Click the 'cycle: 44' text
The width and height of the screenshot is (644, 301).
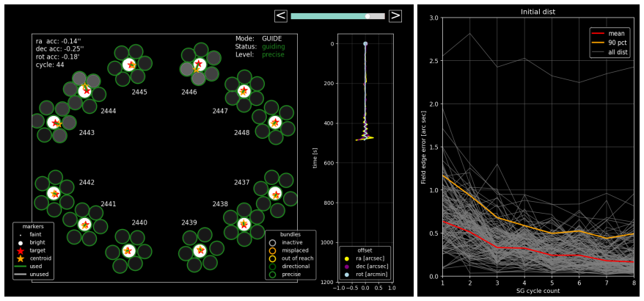point(50,65)
